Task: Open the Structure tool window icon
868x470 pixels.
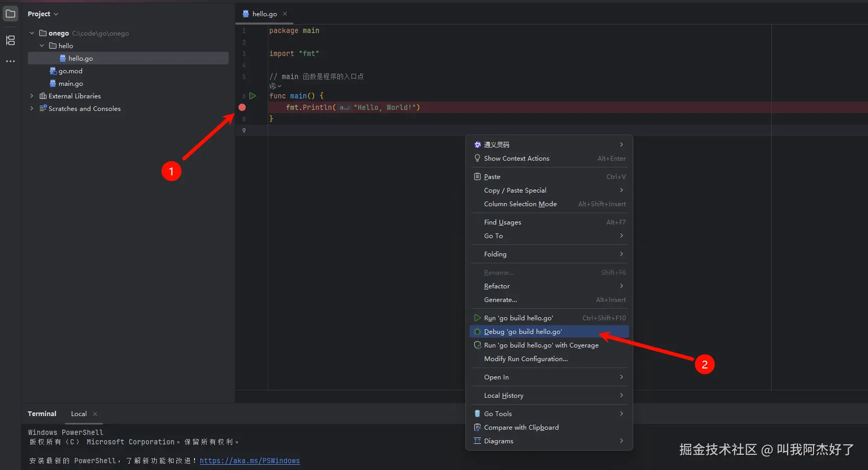Action: [10, 40]
